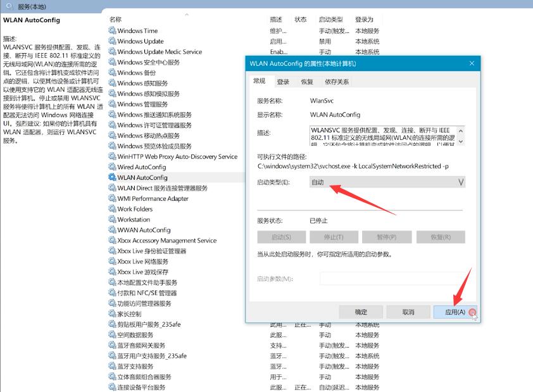533x392 pixels.
Task: Open the 启动类型 dropdown showing 自动
Action: 387,182
